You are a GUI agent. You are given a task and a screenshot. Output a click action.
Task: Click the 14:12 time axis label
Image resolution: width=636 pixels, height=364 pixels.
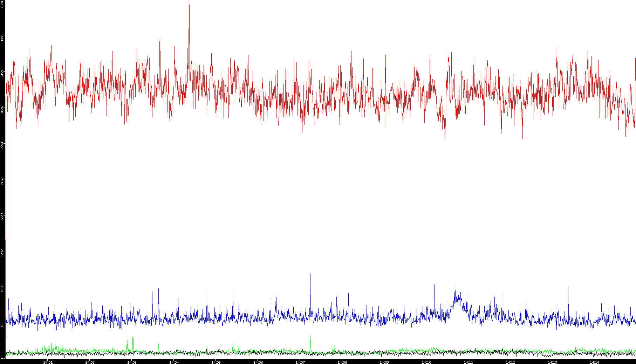[511, 362]
